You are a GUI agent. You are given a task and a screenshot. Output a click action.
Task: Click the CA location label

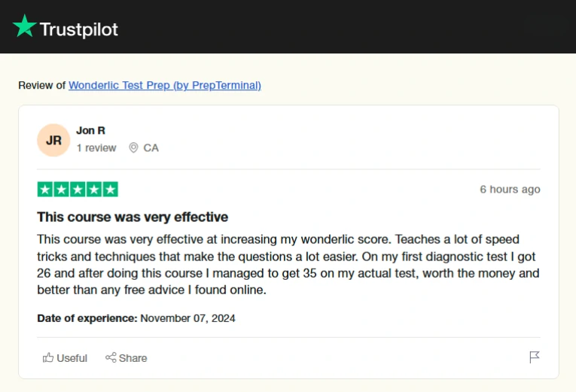tap(151, 147)
